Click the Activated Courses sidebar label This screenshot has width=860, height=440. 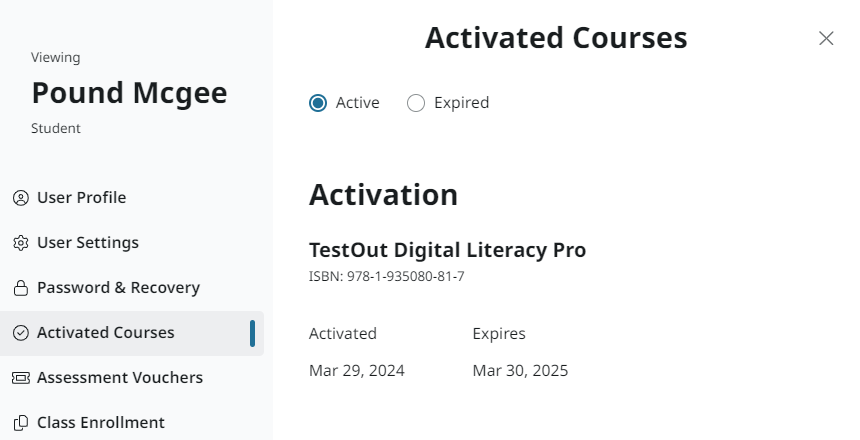pos(106,333)
